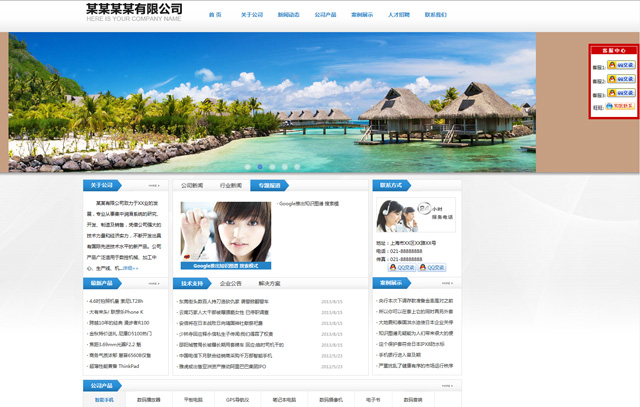Open the product item mentioning Phone K
This screenshot has height=407, width=640.
coord(116,312)
